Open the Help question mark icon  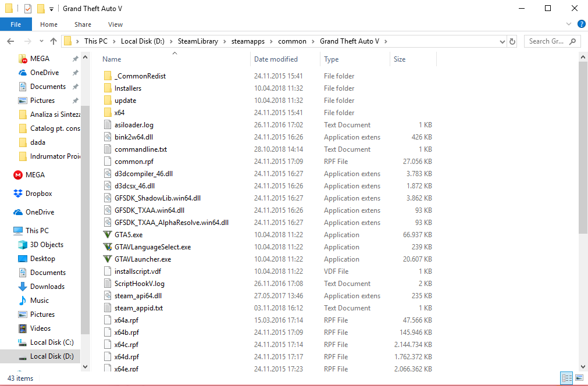coord(580,24)
